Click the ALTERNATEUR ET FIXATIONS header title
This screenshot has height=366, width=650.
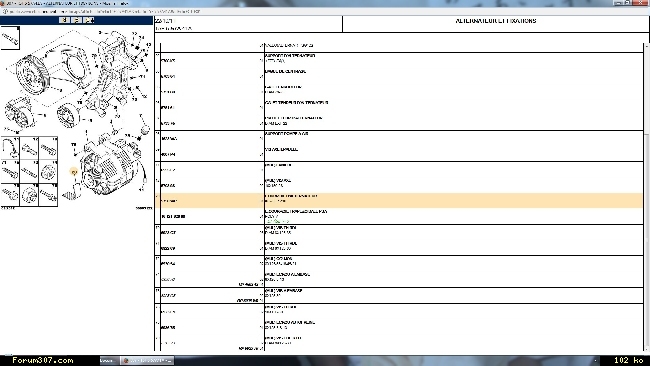point(496,21)
